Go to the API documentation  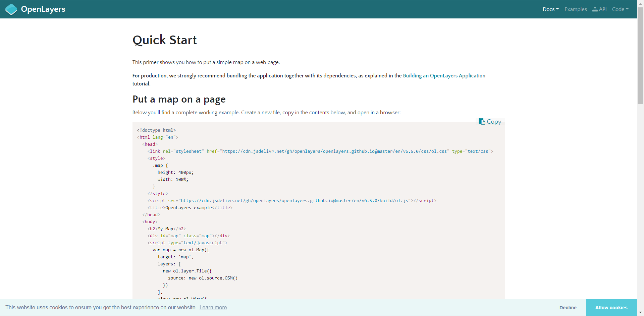click(x=599, y=9)
